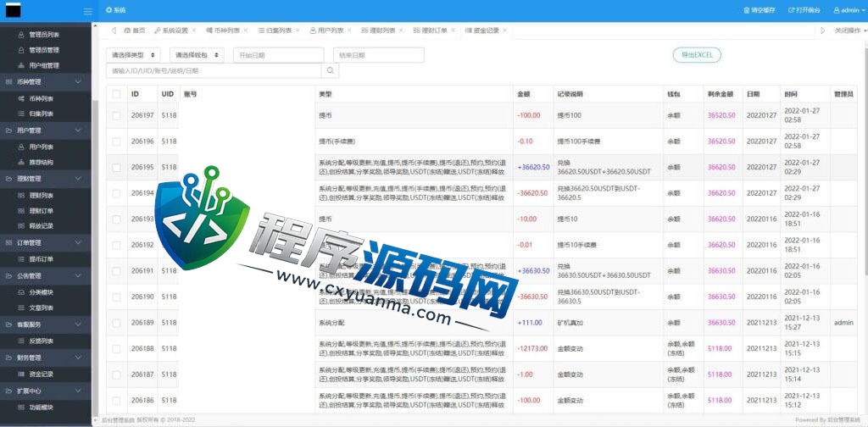Focus the 开始日期 start date field
Image resolution: width=868 pixels, height=427 pixels.
point(278,55)
